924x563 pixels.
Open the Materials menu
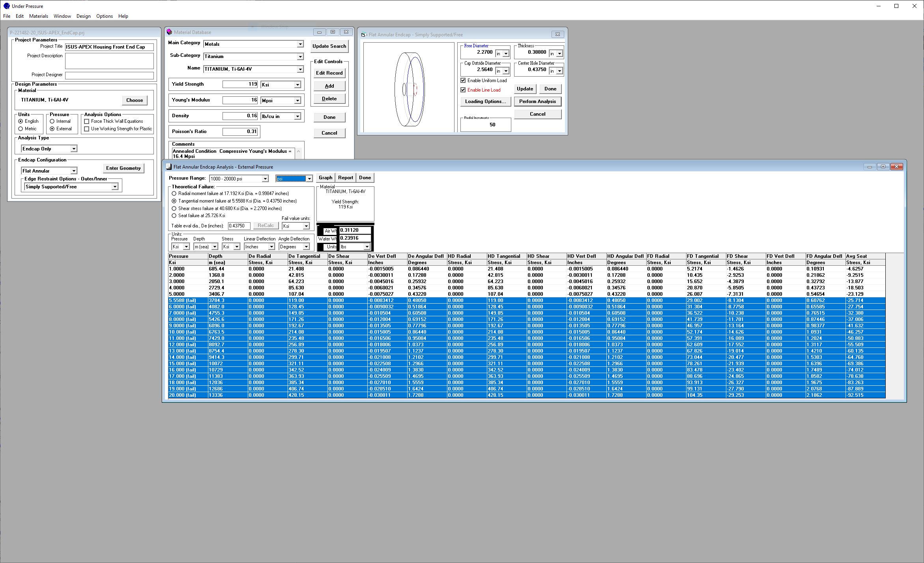(39, 16)
